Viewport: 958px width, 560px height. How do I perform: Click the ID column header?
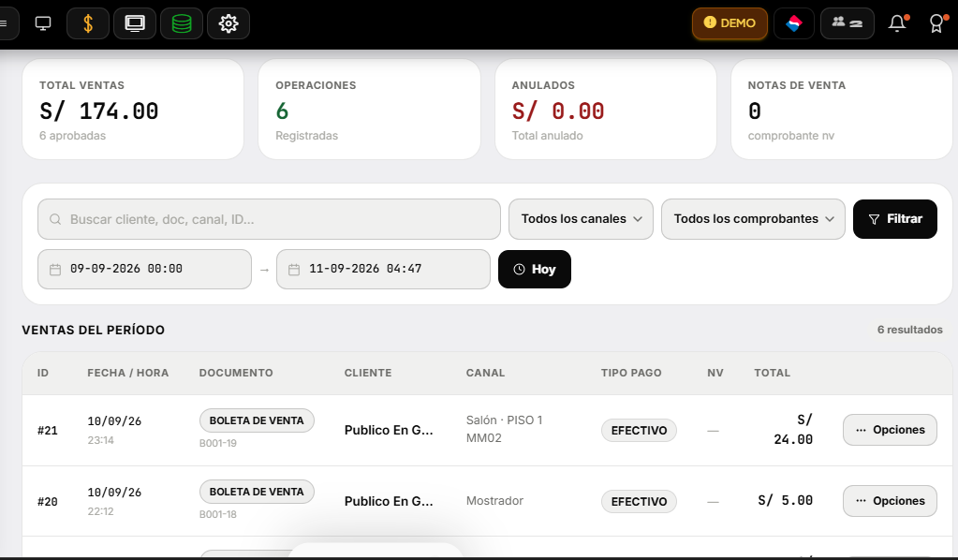43,373
